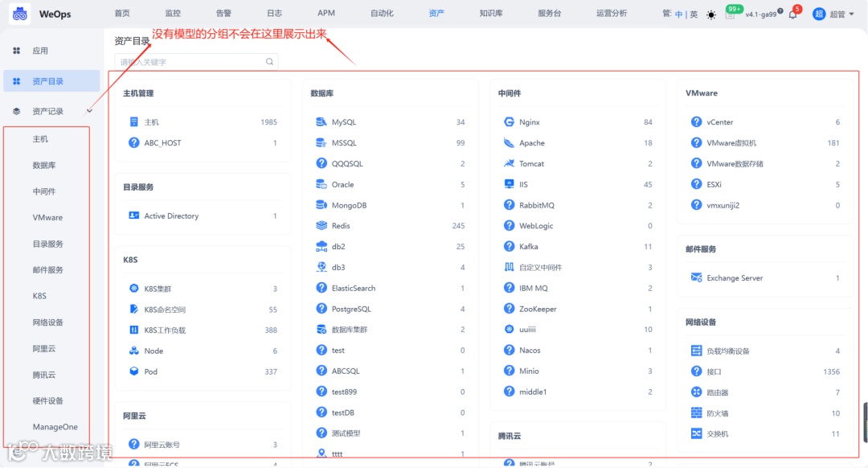Switch language to 英

pyautogui.click(x=694, y=14)
